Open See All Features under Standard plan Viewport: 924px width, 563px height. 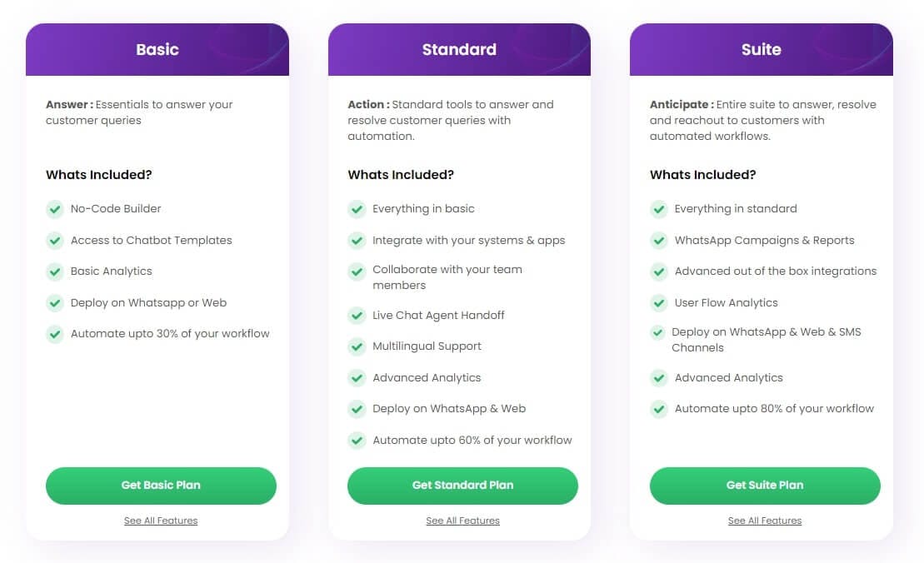click(462, 521)
